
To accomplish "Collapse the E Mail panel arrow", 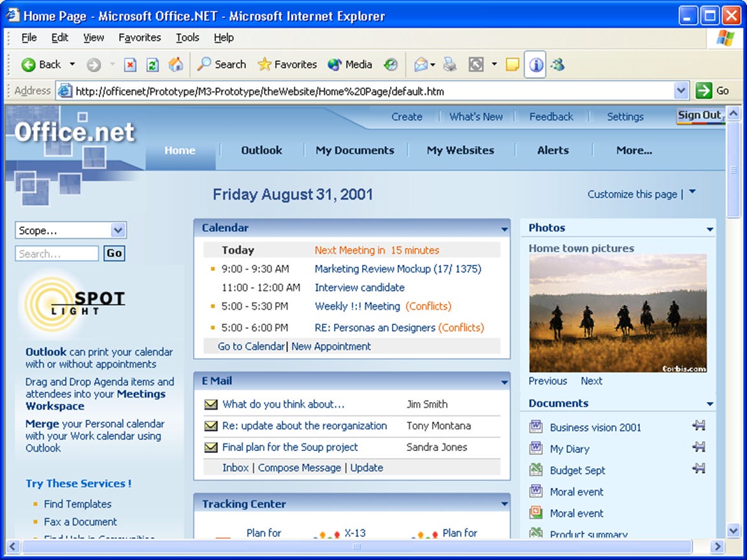I will click(504, 382).
